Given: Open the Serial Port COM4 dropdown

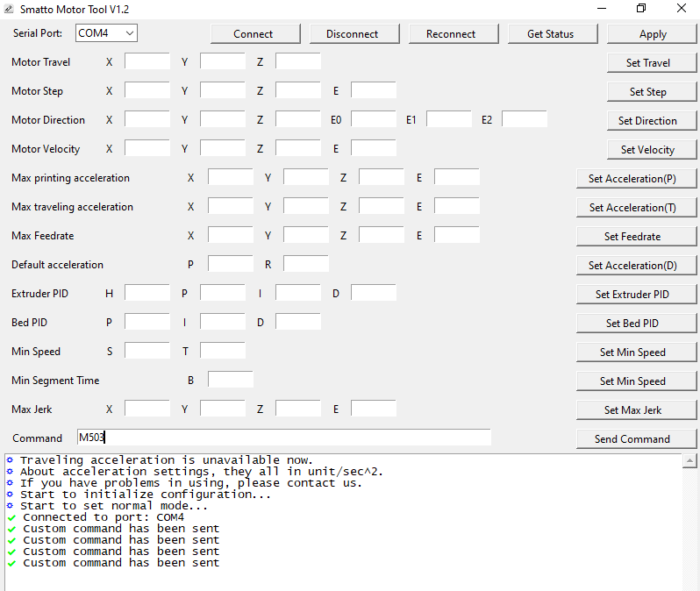Looking at the screenshot, I should pyautogui.click(x=106, y=33).
